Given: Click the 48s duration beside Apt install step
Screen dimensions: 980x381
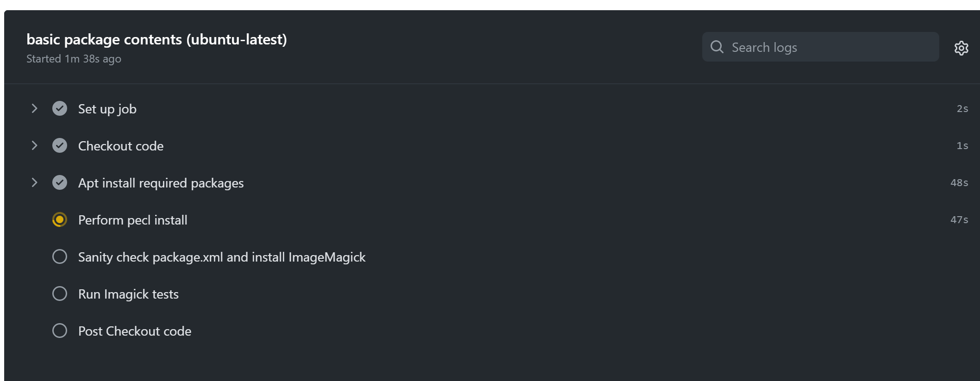Looking at the screenshot, I should click(959, 182).
